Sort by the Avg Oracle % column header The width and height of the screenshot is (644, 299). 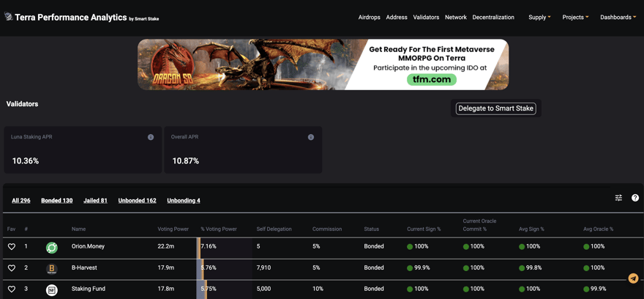pos(598,229)
